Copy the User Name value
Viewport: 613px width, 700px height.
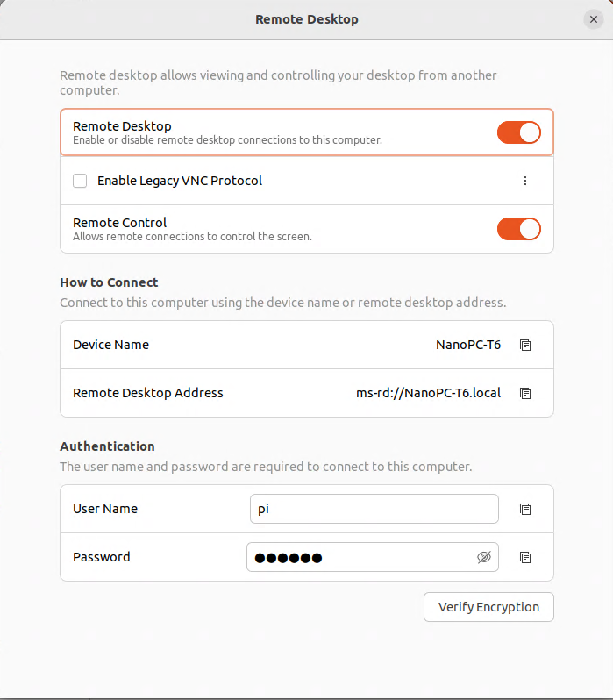pos(525,509)
